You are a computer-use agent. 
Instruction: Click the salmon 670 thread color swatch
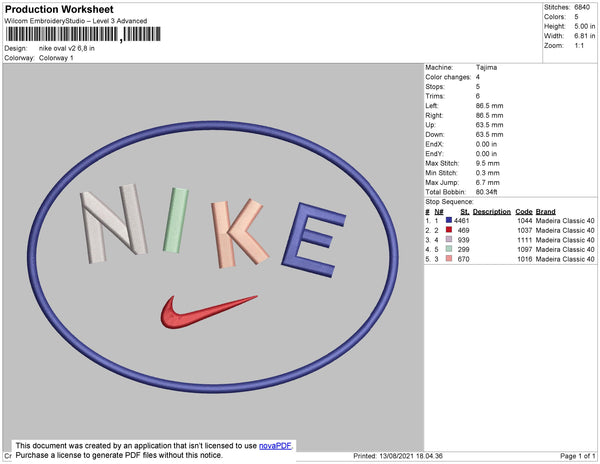[x=449, y=259]
